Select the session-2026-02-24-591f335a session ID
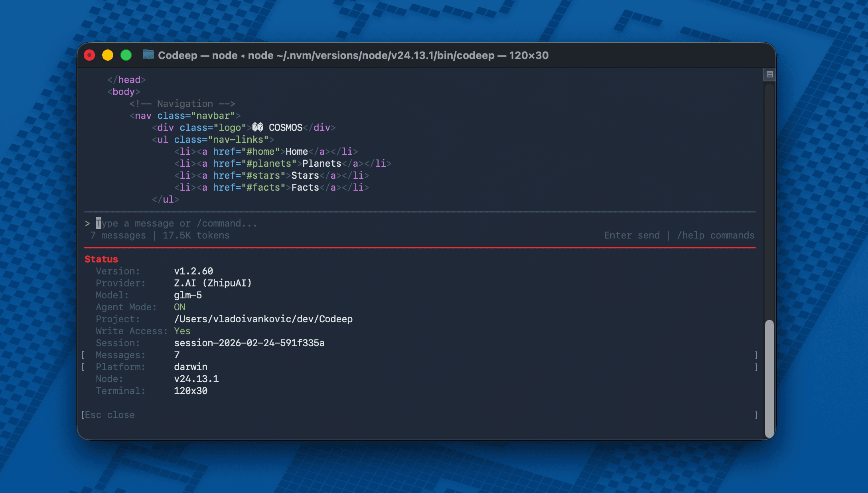This screenshot has width=868, height=493. point(249,343)
